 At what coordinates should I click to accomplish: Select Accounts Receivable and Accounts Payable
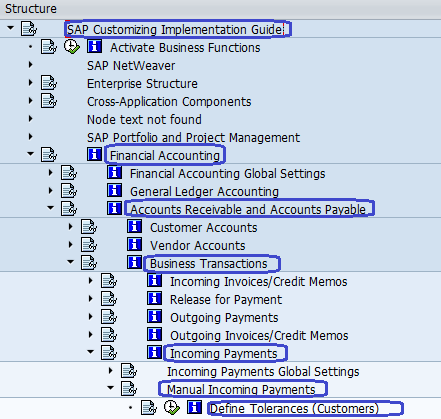click(x=248, y=210)
